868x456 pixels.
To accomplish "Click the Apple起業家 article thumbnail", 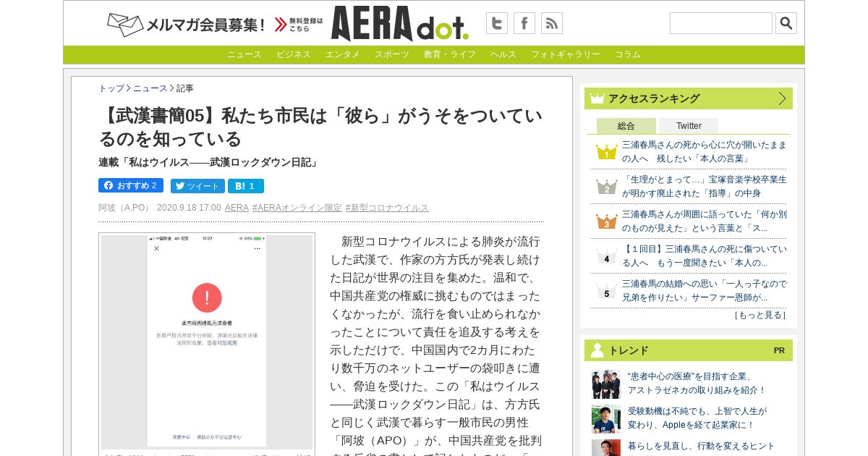I will (x=606, y=419).
